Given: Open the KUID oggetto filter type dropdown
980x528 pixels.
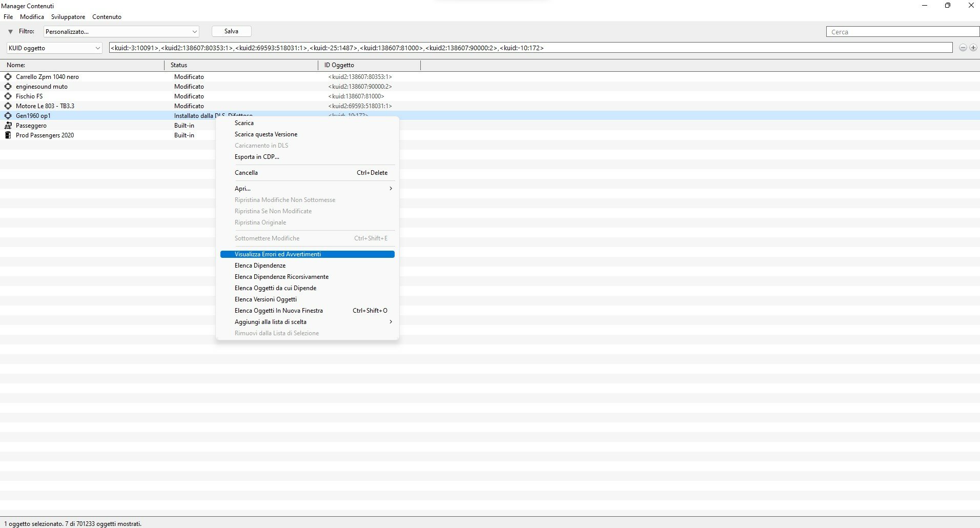Looking at the screenshot, I should [54, 48].
